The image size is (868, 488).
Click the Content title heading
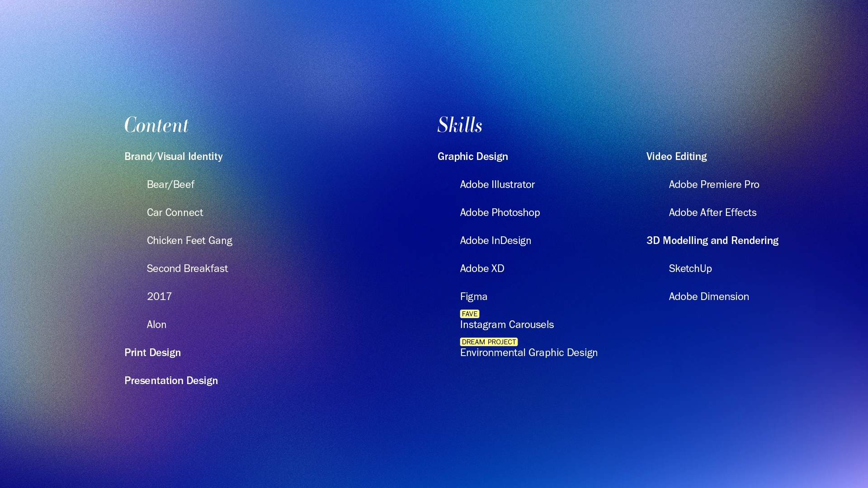pos(156,125)
